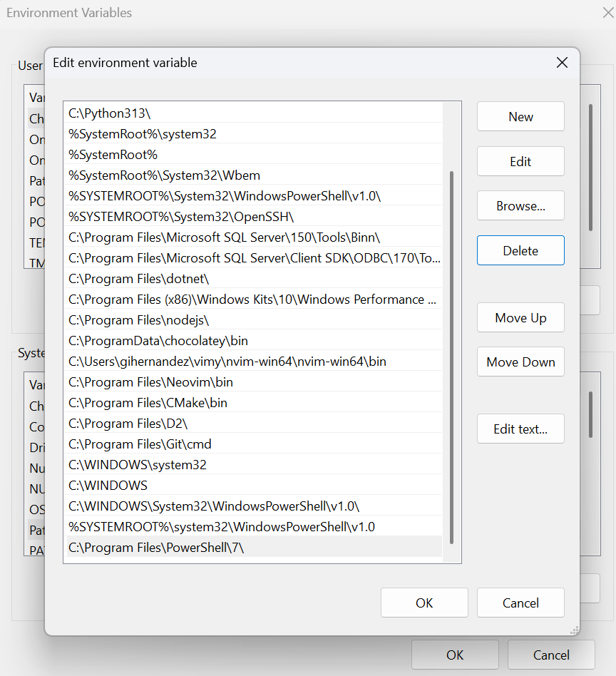Select the %SYSTEMROOT%\System32\OpenSSH\ entry
This screenshot has width=616, height=676.
click(x=255, y=217)
